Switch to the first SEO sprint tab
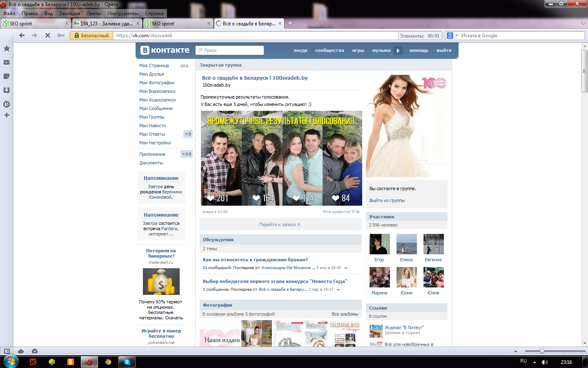588x368 pixels. 36,23
